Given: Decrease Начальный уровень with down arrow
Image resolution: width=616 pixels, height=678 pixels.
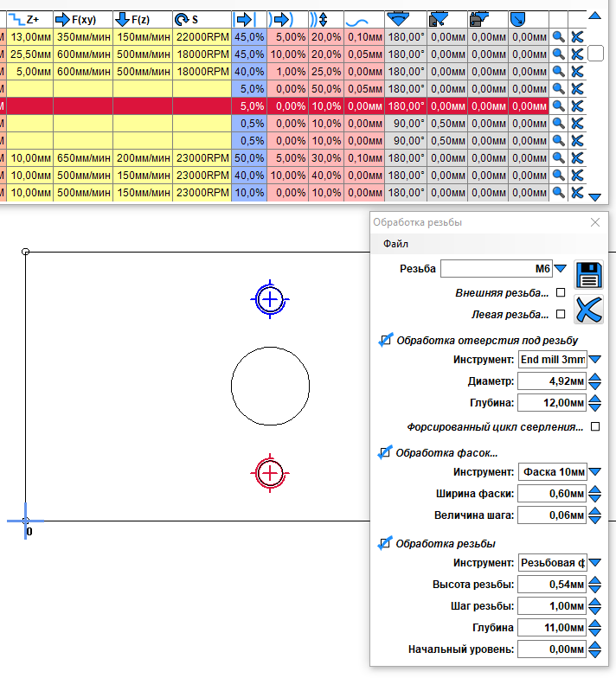Looking at the screenshot, I should 595,654.
